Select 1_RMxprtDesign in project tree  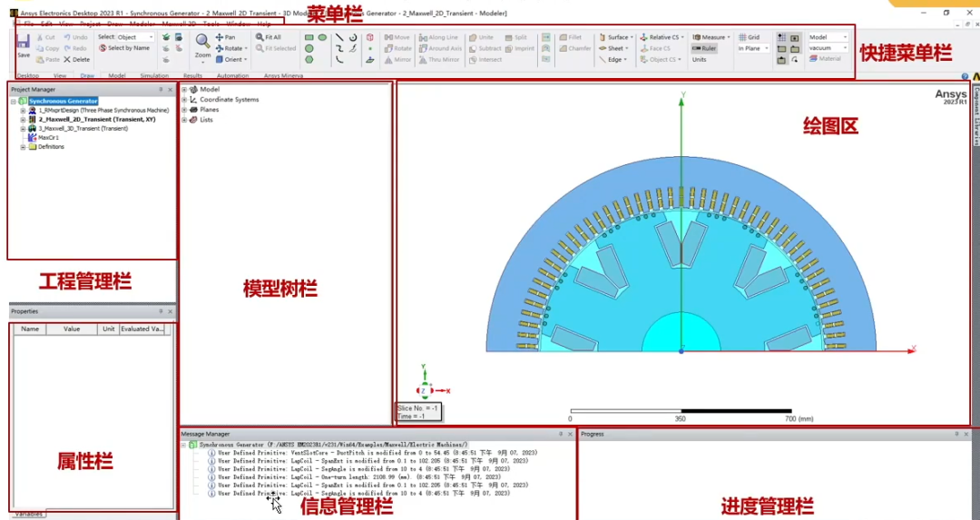point(103,110)
